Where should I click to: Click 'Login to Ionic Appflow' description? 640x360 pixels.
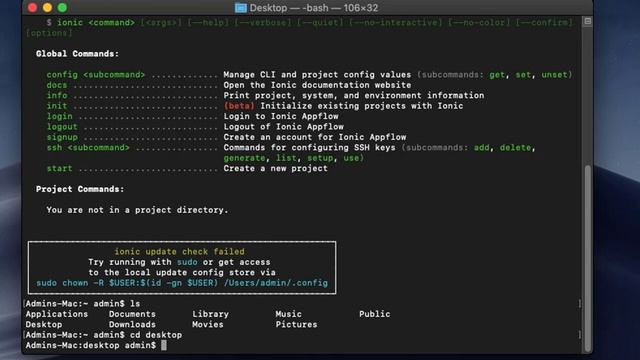tap(281, 116)
